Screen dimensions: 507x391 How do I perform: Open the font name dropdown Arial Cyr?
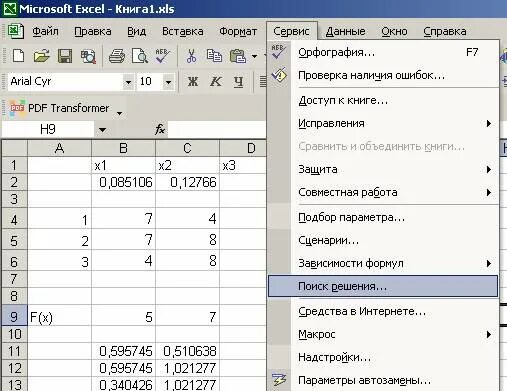click(128, 82)
